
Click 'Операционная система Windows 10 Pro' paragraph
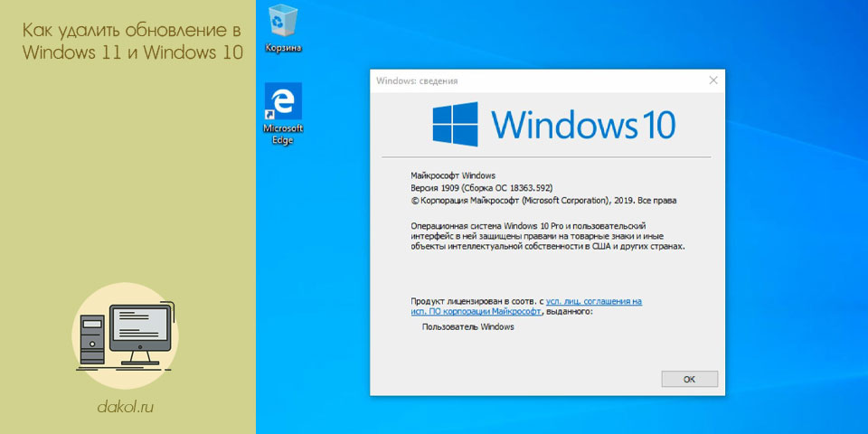pos(548,236)
